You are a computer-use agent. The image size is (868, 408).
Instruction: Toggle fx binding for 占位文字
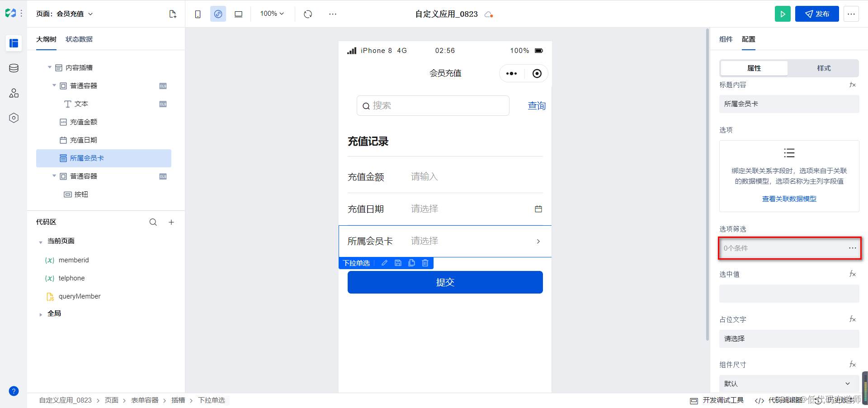(x=853, y=319)
